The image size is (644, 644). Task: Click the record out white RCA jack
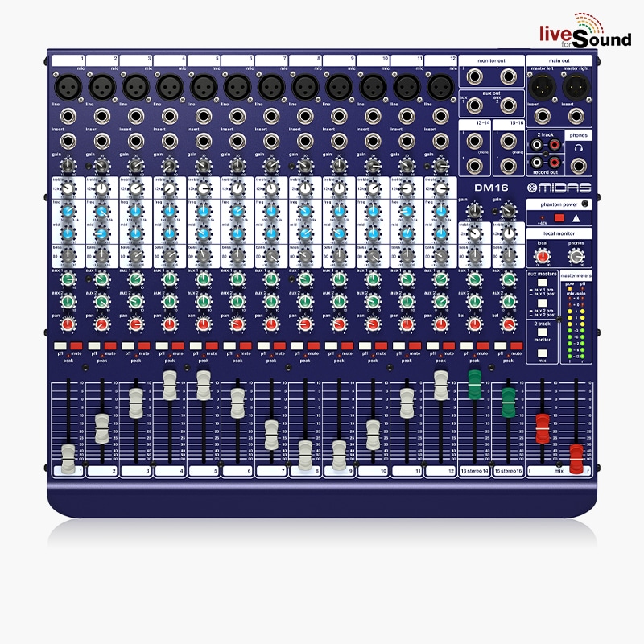pos(536,163)
